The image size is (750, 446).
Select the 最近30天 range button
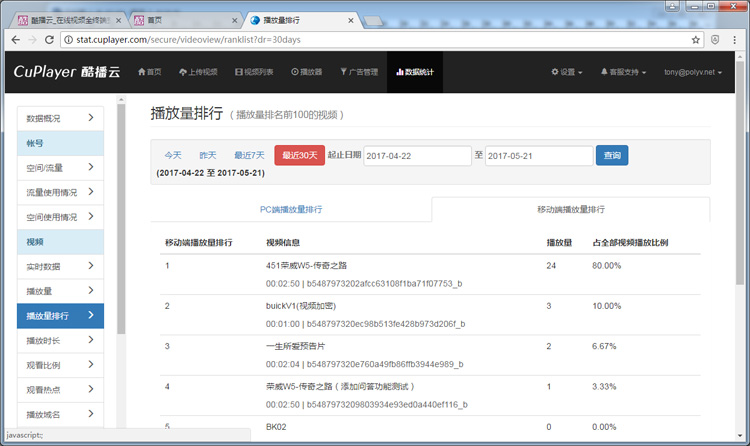click(299, 155)
